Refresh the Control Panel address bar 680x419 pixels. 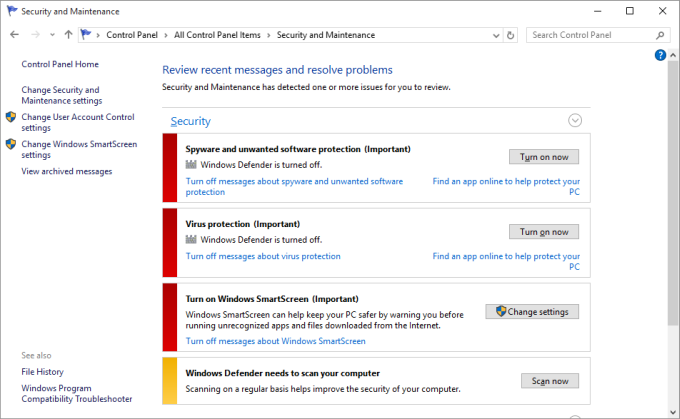pos(511,35)
